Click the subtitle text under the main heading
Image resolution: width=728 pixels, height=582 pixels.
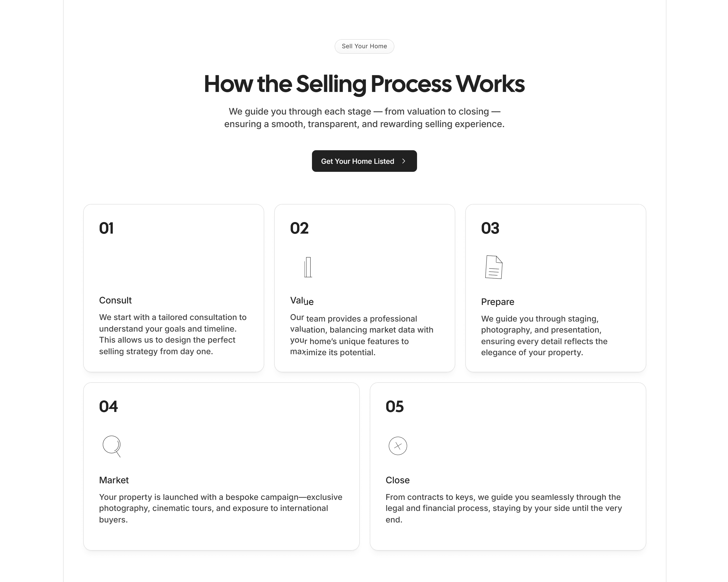click(364, 117)
